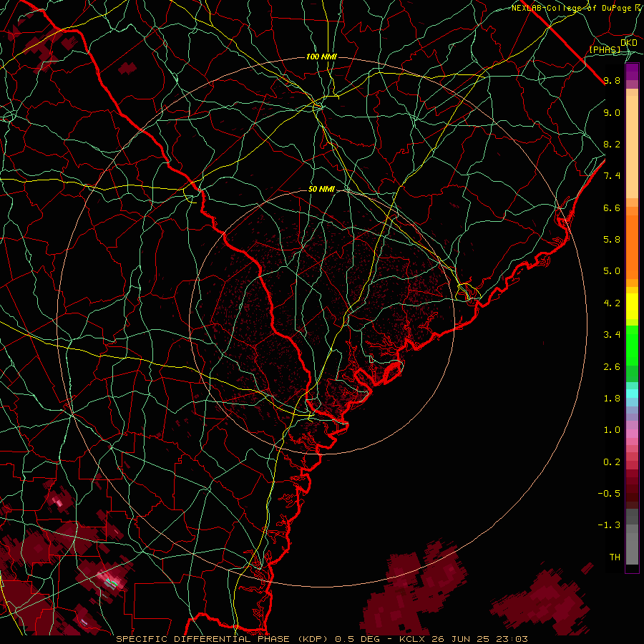
Task: Click the -0.5 scale value
Action: tap(609, 494)
